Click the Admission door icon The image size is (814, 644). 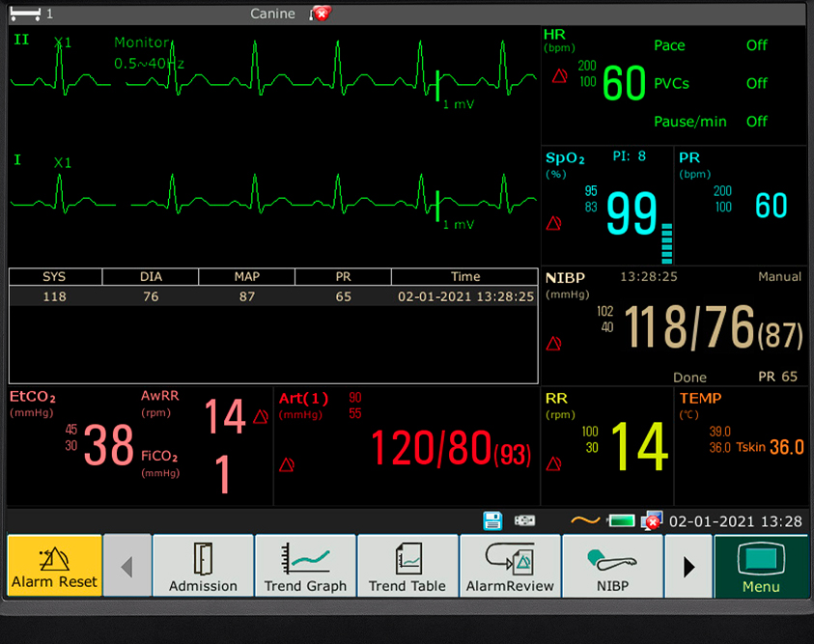pyautogui.click(x=203, y=558)
